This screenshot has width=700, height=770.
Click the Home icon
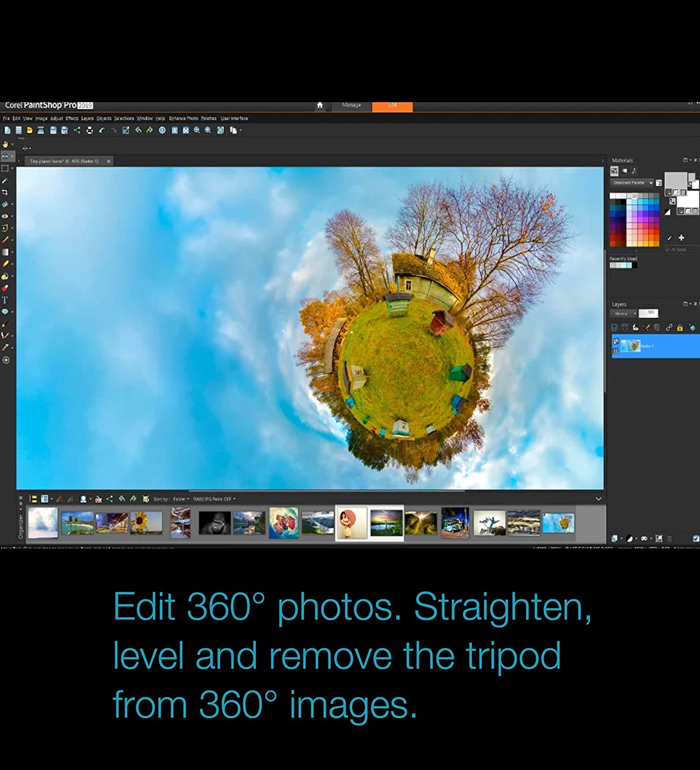tap(320, 105)
